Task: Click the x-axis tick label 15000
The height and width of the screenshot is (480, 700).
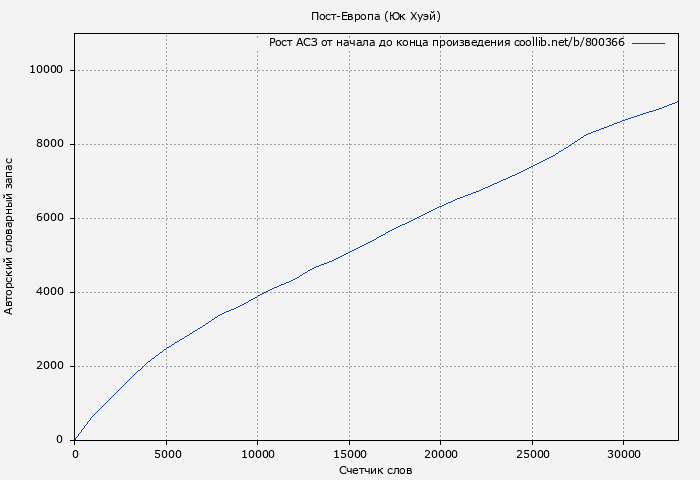Action: pos(349,453)
